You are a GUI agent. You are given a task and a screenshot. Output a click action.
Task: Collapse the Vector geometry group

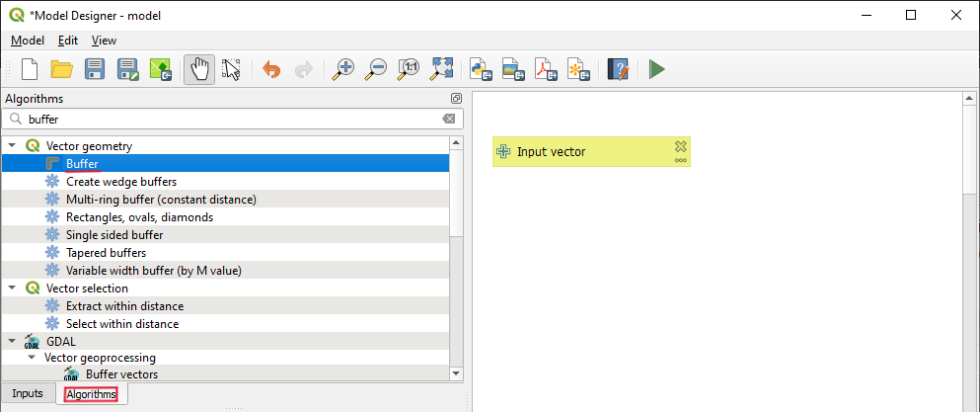click(11, 146)
